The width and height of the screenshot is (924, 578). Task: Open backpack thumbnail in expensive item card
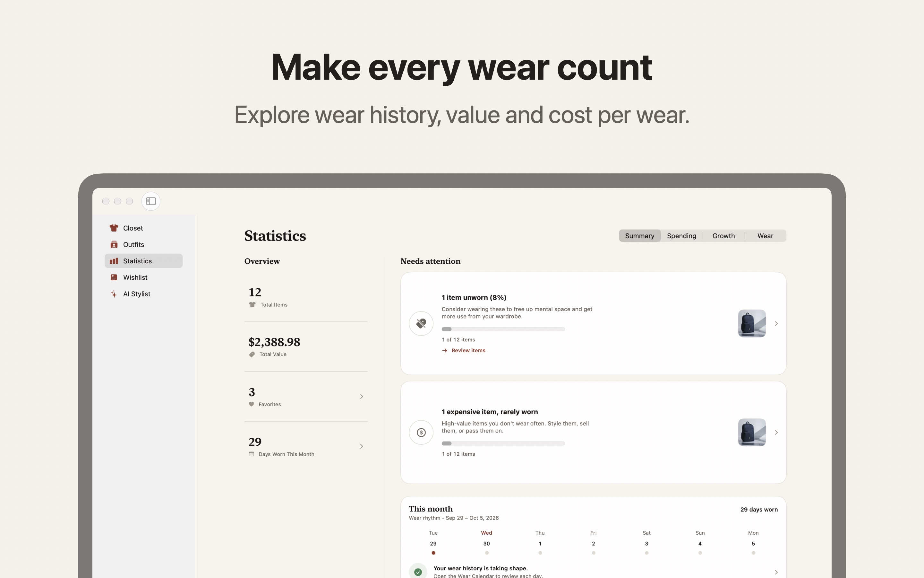pos(752,432)
